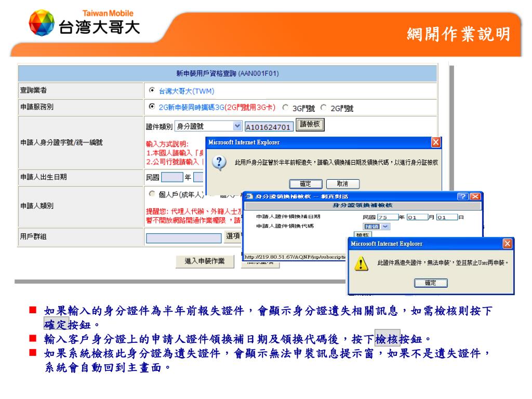Screen dimensions: 532x399
Task: Open the 申請人證件領換代碼 dropdown
Action: click(377, 227)
